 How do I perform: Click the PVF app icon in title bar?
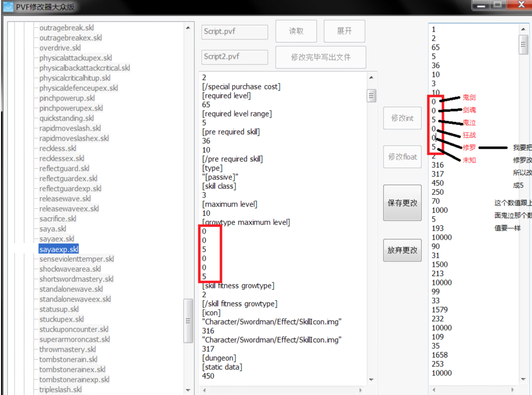pyautogui.click(x=8, y=7)
